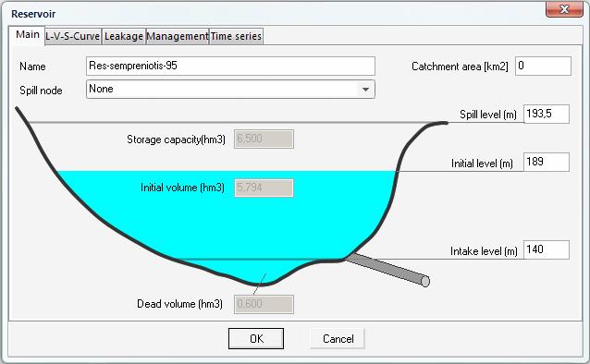Click the Catchment area input field
The height and width of the screenshot is (364, 590).
(543, 67)
